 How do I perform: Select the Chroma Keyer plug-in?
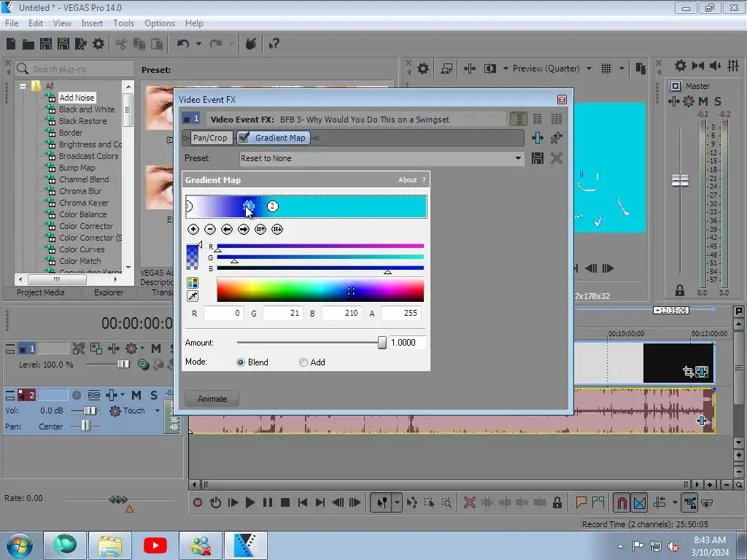pos(84,203)
